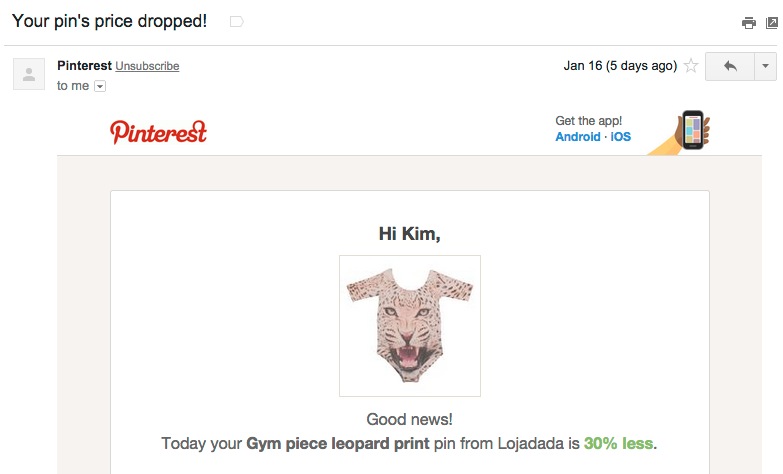Viewport: 783px width, 474px height.
Task: Click the green '30% less' text
Action: (x=620, y=443)
